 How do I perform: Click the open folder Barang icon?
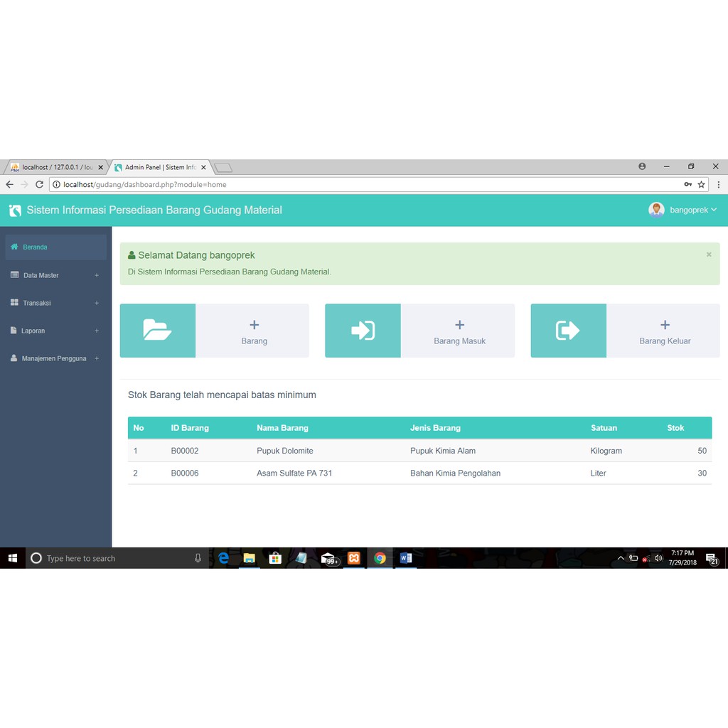157,331
